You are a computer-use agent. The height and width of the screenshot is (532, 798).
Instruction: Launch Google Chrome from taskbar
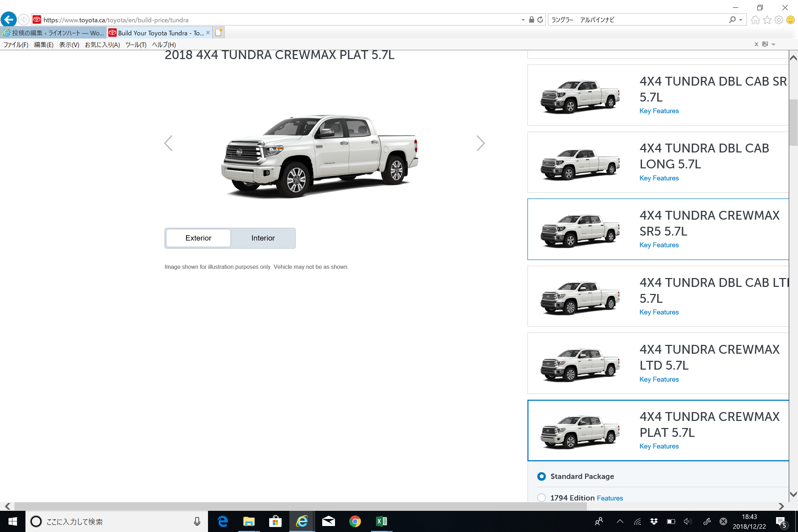pos(355,521)
